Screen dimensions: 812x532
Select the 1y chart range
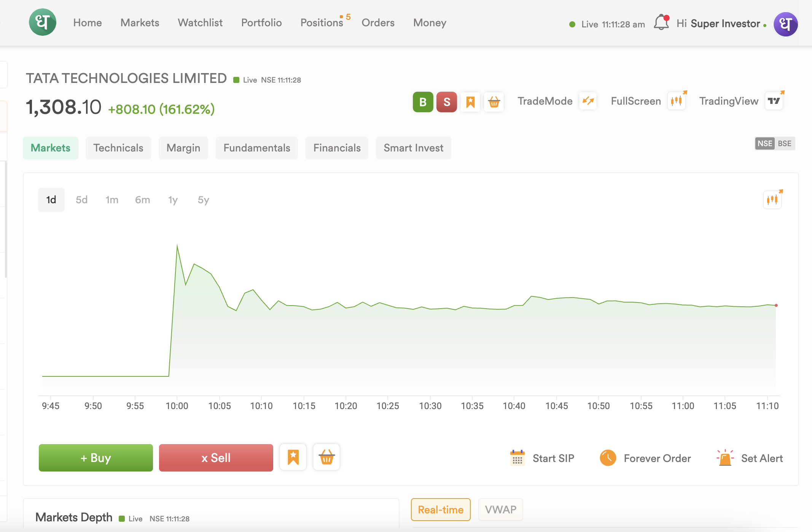pyautogui.click(x=173, y=200)
